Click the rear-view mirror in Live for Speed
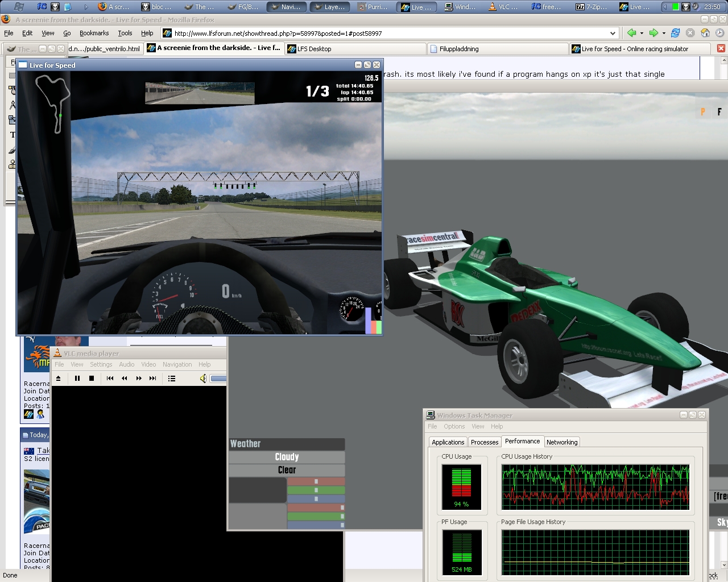Viewport: 728px width, 582px height. pos(200,93)
